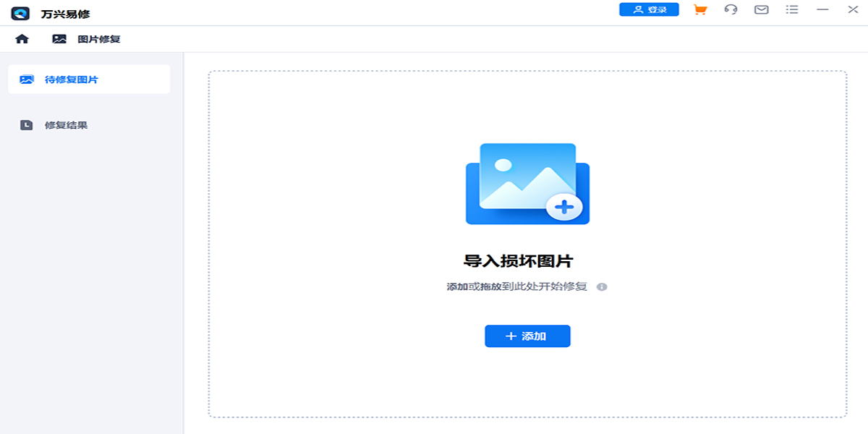
Task: Open the list menu icon in title bar
Action: tap(792, 9)
